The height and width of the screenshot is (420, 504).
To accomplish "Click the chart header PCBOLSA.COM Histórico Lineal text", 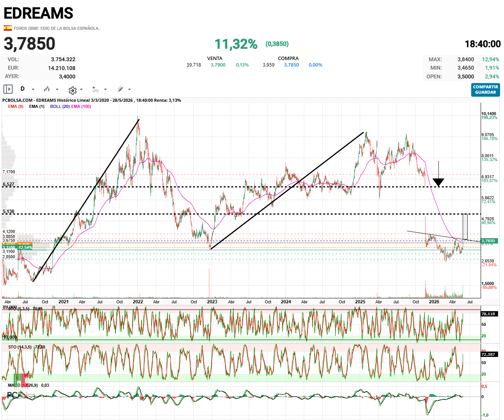I will click(x=92, y=100).
